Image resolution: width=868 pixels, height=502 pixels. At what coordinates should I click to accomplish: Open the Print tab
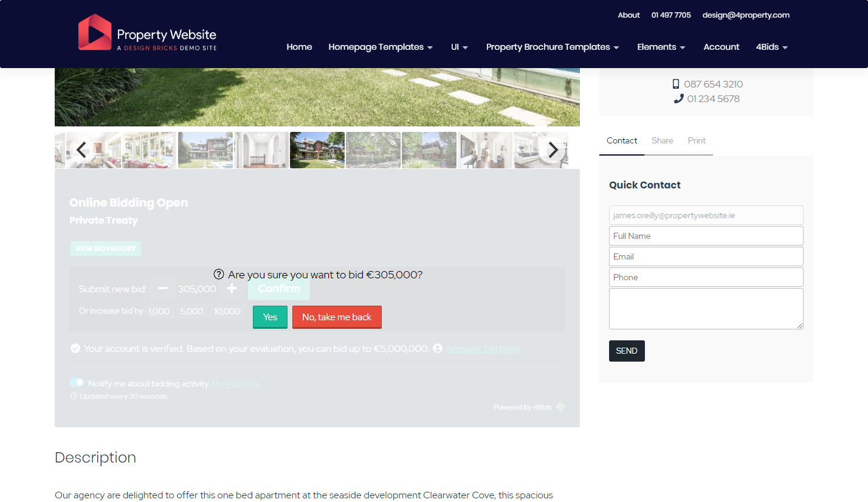click(x=697, y=141)
